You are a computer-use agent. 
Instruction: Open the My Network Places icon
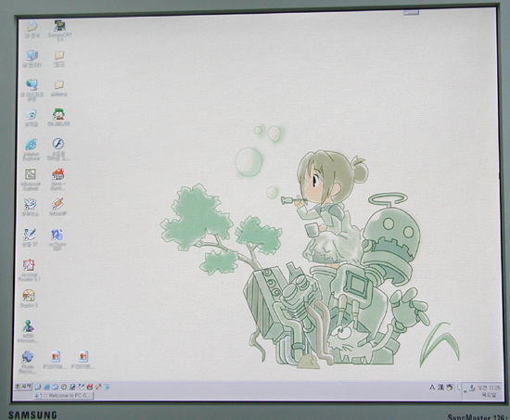(x=32, y=90)
